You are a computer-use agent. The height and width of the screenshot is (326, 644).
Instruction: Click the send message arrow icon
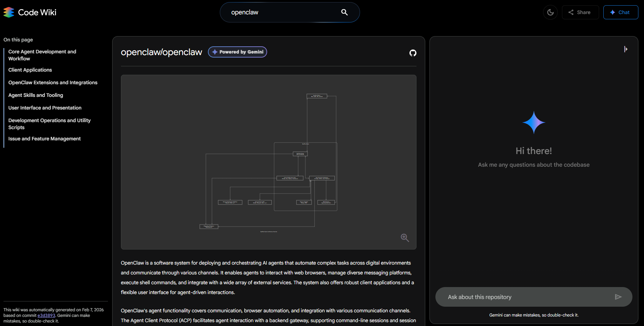tap(618, 297)
